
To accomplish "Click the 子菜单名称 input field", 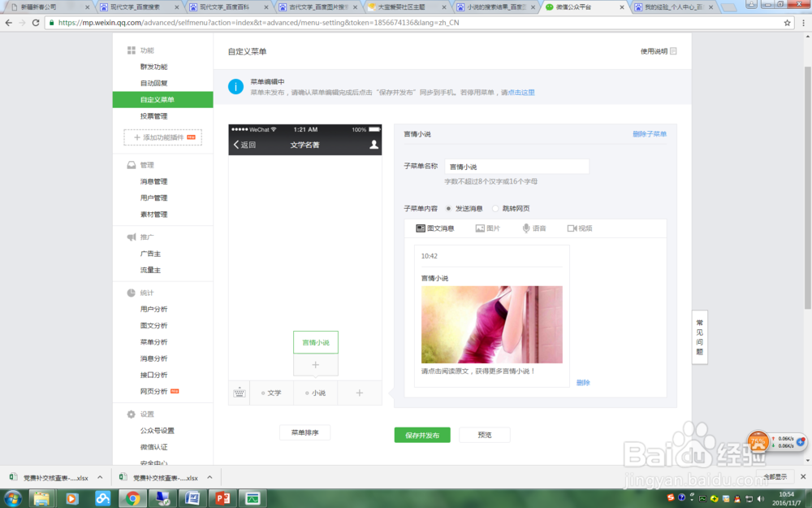I will [516, 166].
